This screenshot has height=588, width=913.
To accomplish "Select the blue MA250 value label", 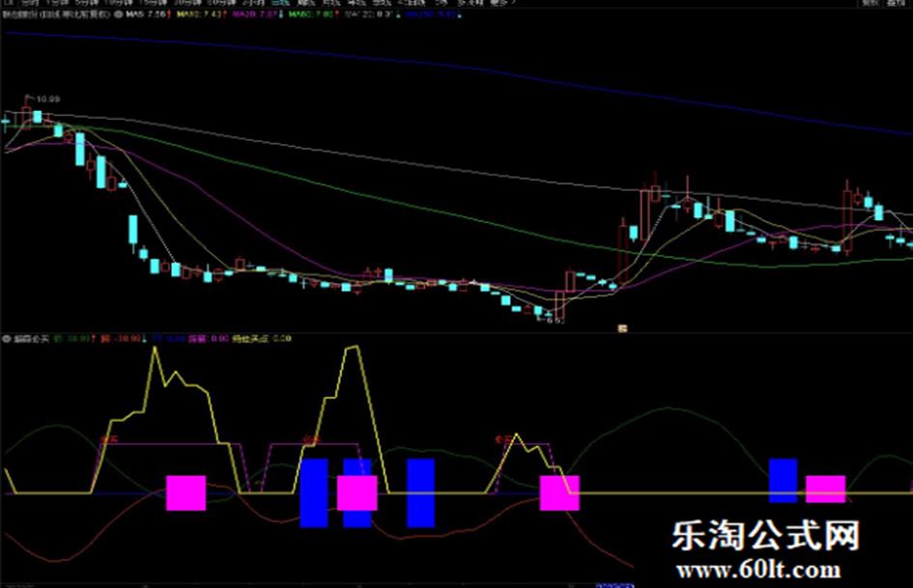I will point(432,14).
